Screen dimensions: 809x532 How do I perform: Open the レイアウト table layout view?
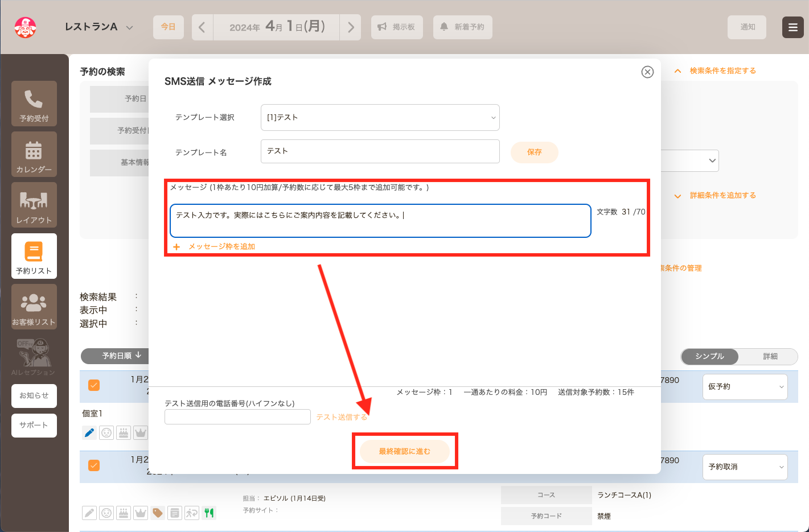point(34,205)
